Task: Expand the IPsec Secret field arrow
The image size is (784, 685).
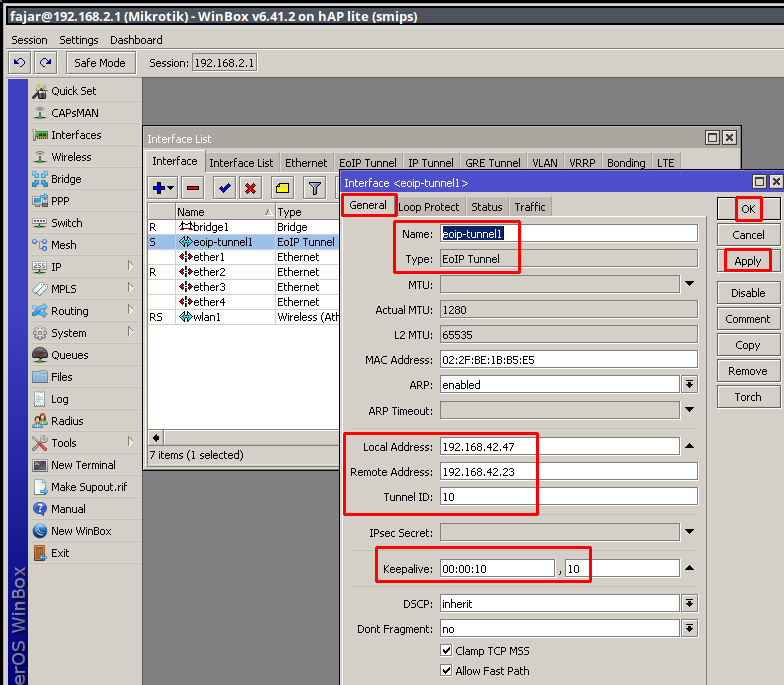Action: point(690,532)
